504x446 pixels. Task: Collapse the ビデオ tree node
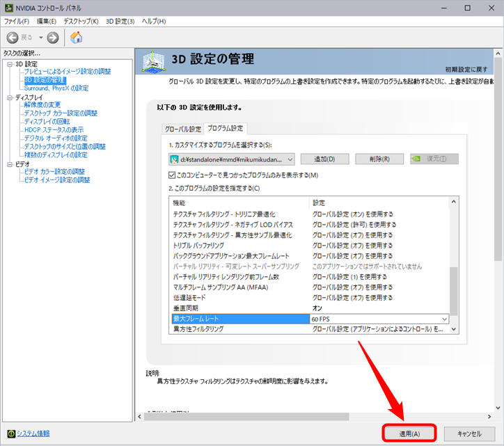pos(10,164)
